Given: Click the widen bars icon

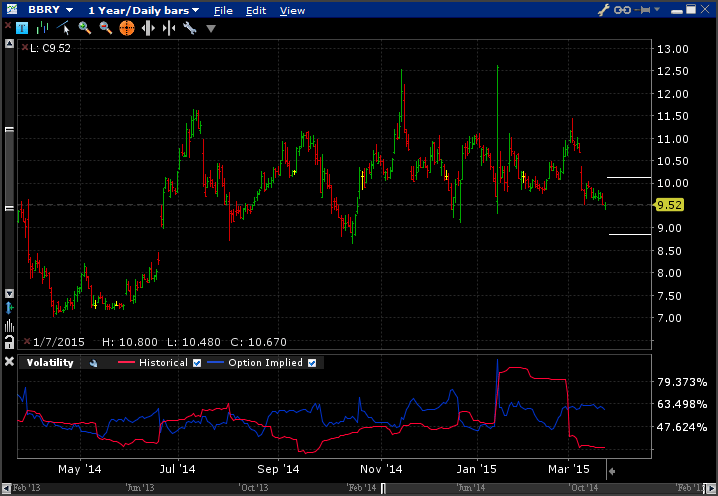Looking at the screenshot, I should pyautogui.click(x=148, y=28).
